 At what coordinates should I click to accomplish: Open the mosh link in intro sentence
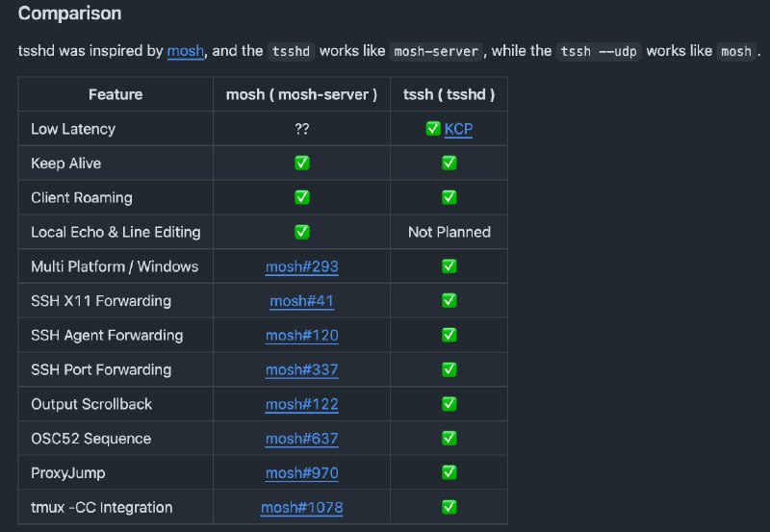tap(185, 51)
